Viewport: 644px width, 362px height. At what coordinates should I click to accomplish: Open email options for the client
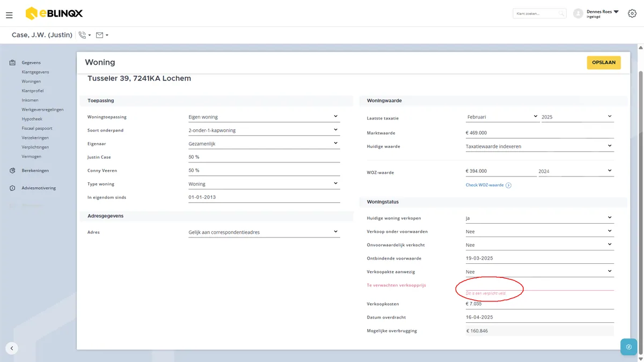pos(102,35)
